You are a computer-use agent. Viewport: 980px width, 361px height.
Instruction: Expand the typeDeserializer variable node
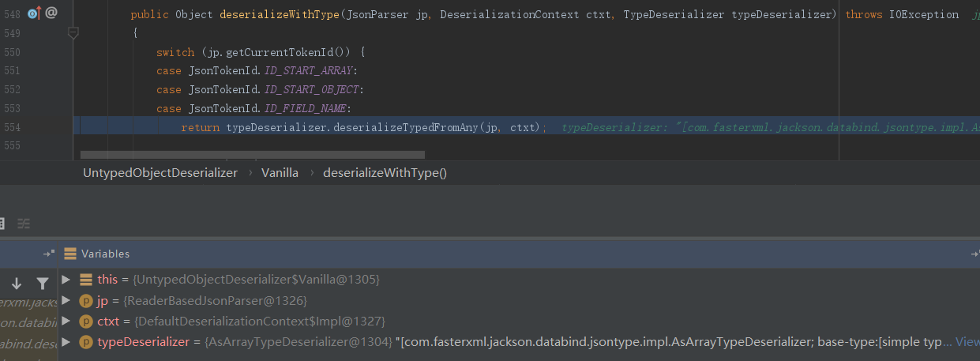pos(66,341)
